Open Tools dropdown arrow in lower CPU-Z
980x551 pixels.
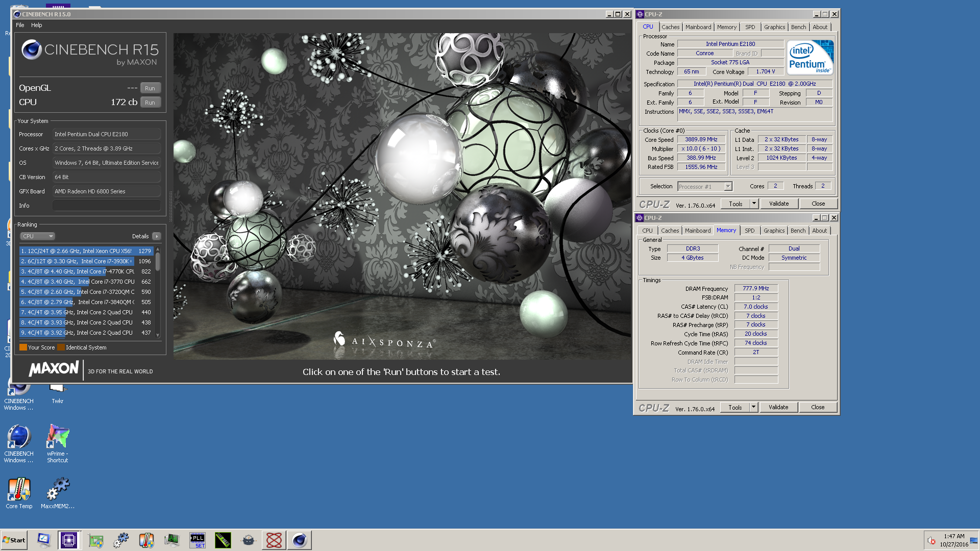point(753,407)
